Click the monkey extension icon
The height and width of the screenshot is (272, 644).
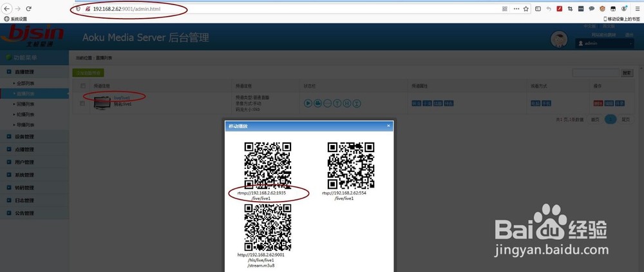pyautogui.click(x=602, y=8)
